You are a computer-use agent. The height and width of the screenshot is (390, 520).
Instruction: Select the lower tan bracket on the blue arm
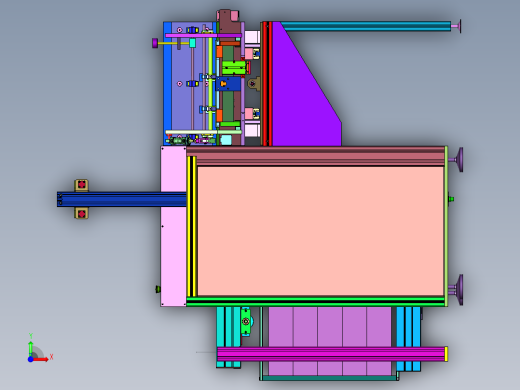point(82,213)
